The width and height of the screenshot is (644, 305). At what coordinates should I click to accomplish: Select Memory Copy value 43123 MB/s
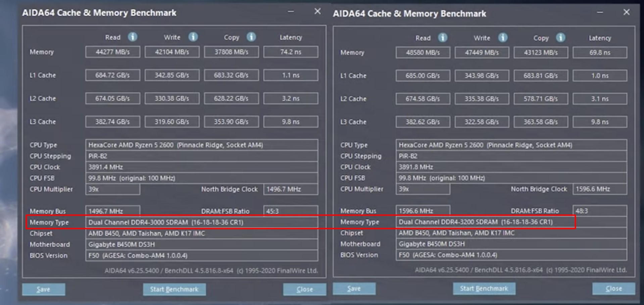pos(541,53)
